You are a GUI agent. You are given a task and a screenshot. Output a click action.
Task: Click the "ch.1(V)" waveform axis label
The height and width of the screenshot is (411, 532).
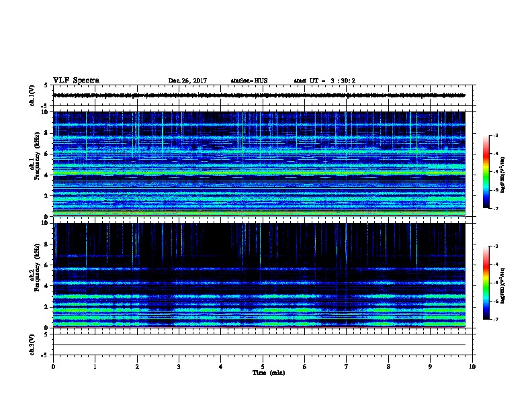(x=32, y=95)
